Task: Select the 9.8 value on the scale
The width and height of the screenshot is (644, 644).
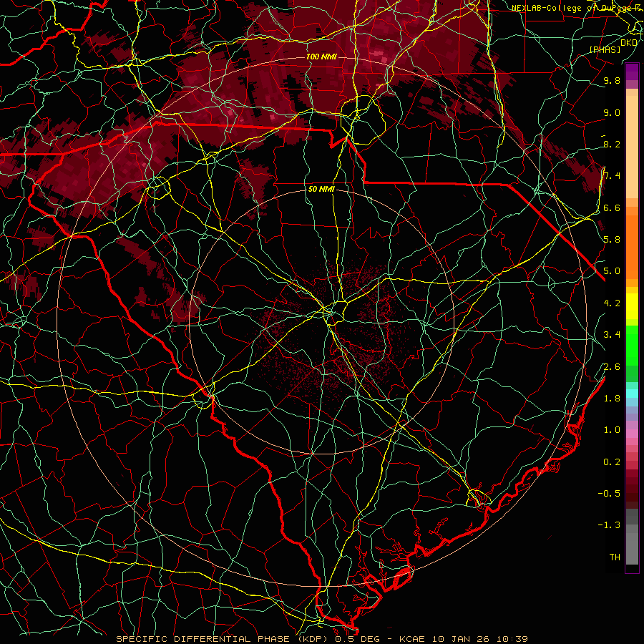Action: [612, 81]
